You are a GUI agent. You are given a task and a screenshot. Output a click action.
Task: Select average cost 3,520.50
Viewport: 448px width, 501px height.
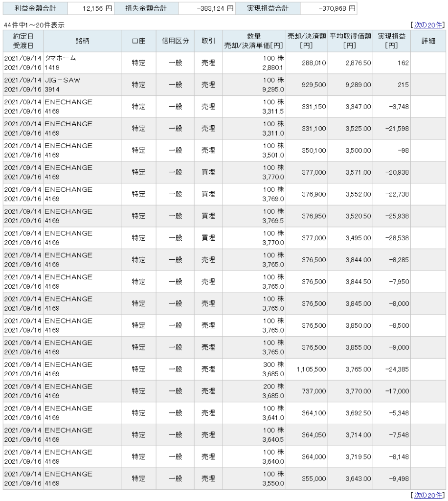pos(358,216)
